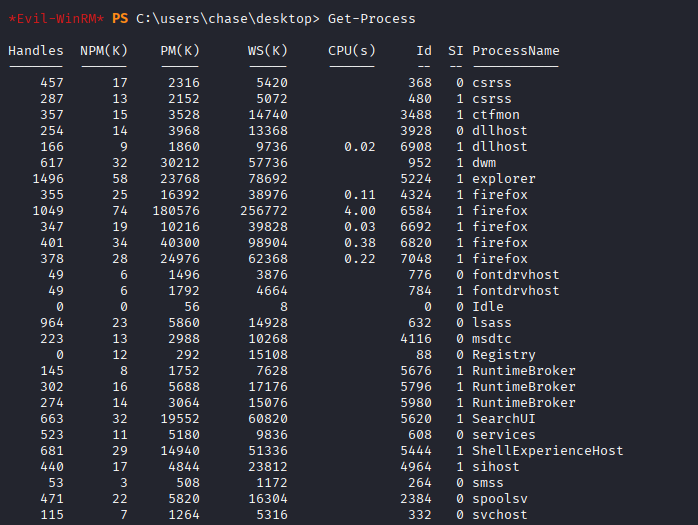Image resolution: width=698 pixels, height=525 pixels.
Task: Click the PM value 30212
Action: (x=180, y=163)
